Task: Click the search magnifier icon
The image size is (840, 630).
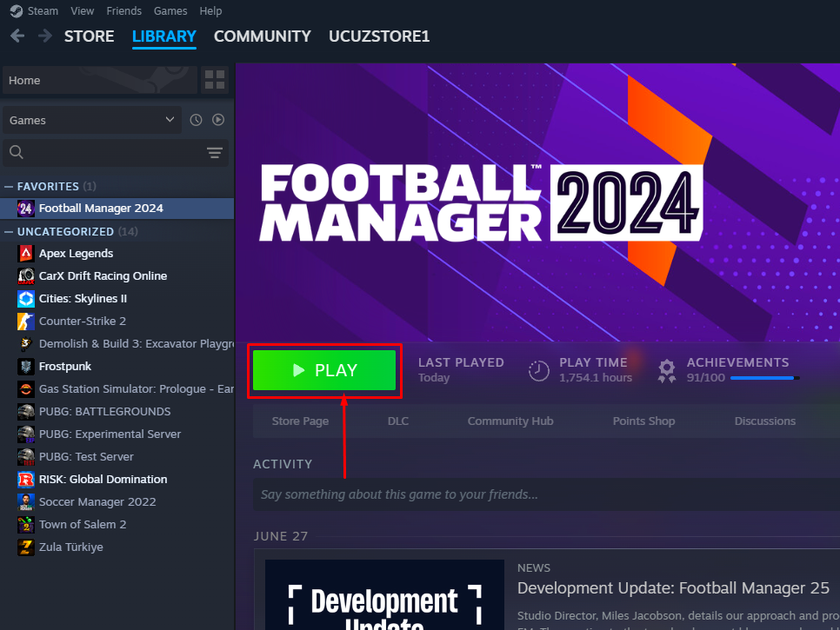Action: [17, 153]
